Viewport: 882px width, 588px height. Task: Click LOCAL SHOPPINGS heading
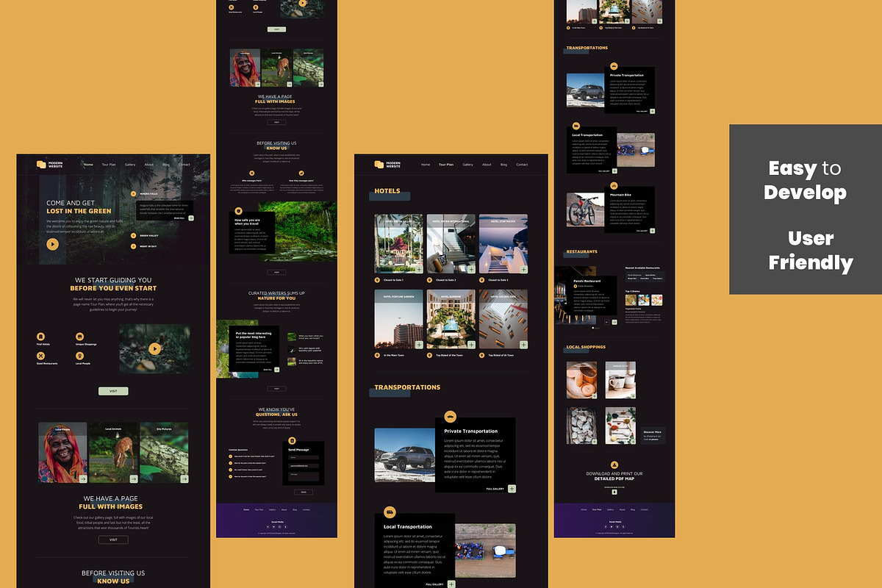[587, 347]
